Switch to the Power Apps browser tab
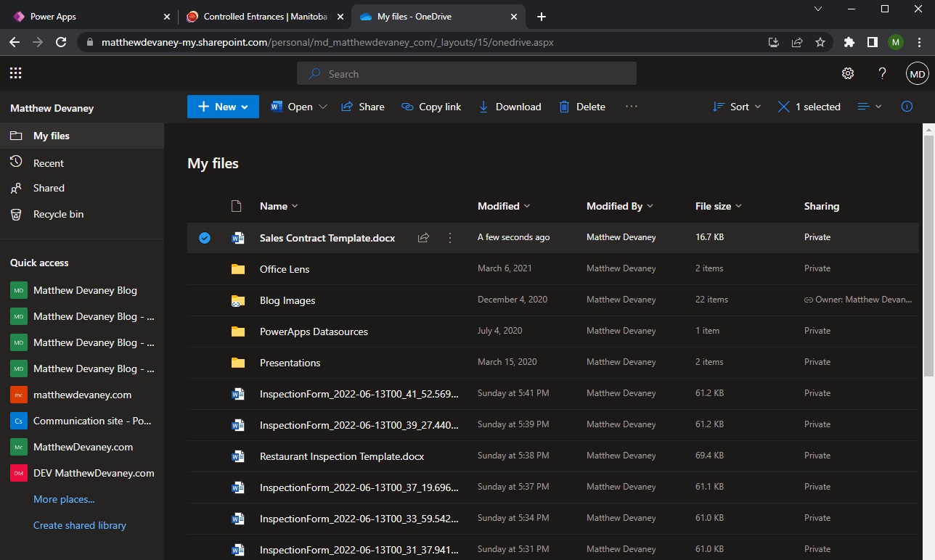The image size is (935, 560). [x=53, y=17]
